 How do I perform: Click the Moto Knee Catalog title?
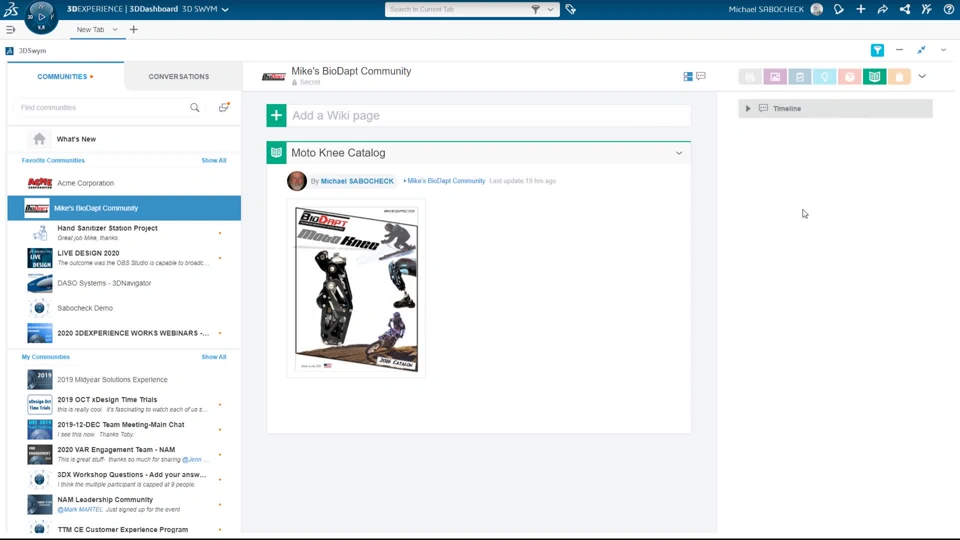(x=338, y=153)
